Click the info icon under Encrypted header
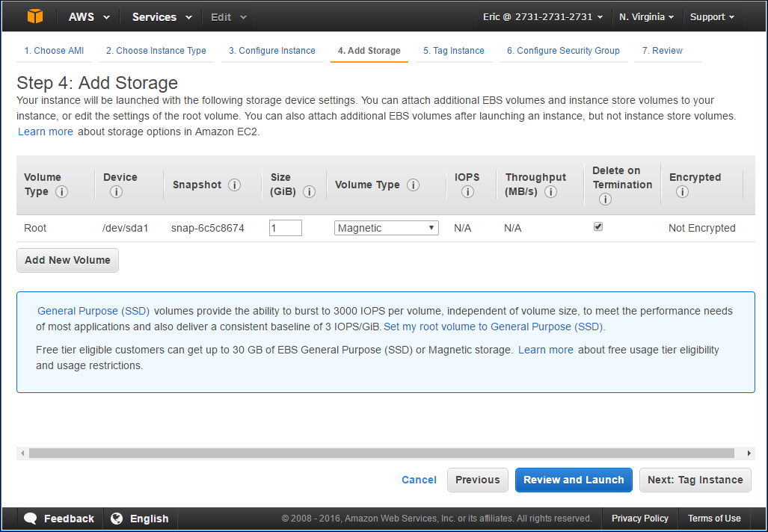The height and width of the screenshot is (532, 768). (682, 192)
